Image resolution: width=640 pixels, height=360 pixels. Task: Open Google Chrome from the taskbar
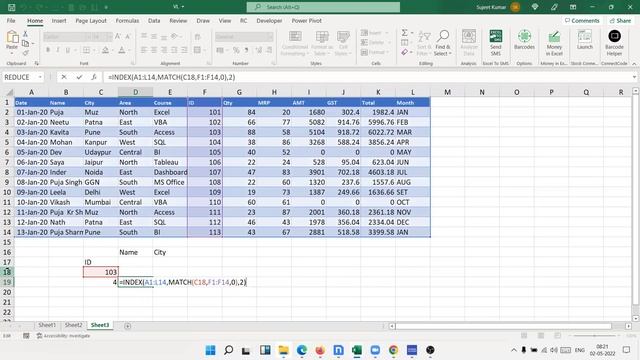click(x=393, y=350)
